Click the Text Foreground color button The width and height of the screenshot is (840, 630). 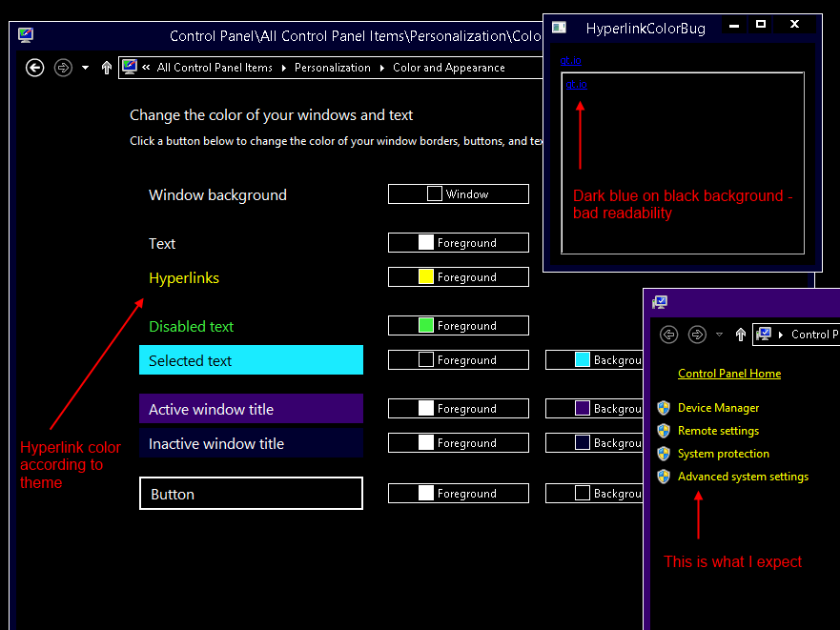pos(459,243)
